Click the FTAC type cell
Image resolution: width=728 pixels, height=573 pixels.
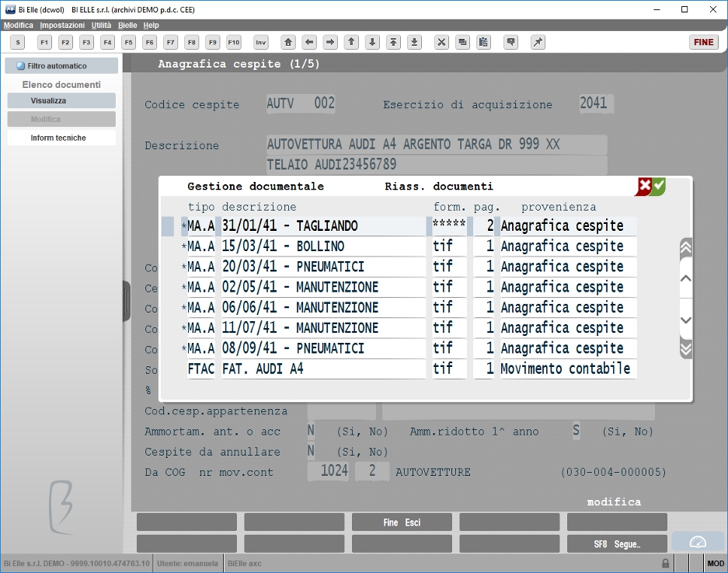pos(201,369)
